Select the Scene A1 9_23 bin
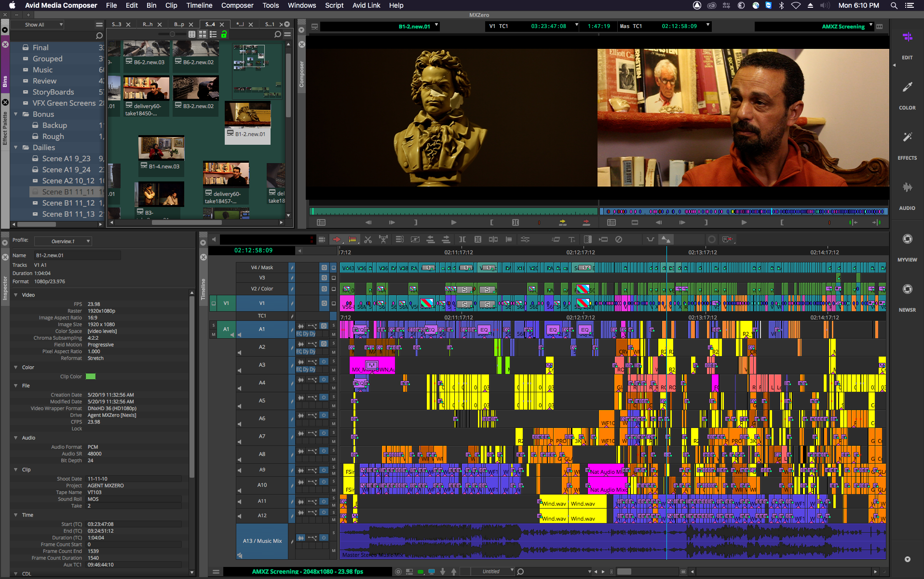924x579 pixels. (67, 159)
